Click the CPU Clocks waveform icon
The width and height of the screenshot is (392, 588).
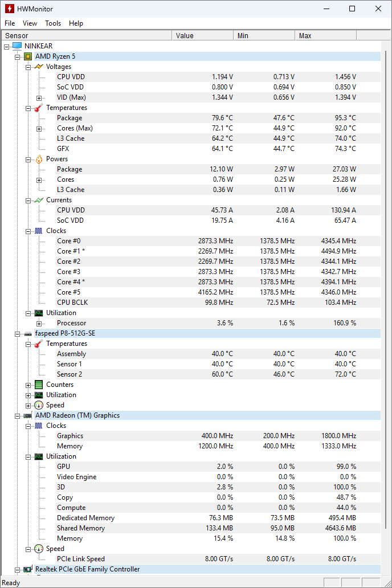pyautogui.click(x=39, y=231)
